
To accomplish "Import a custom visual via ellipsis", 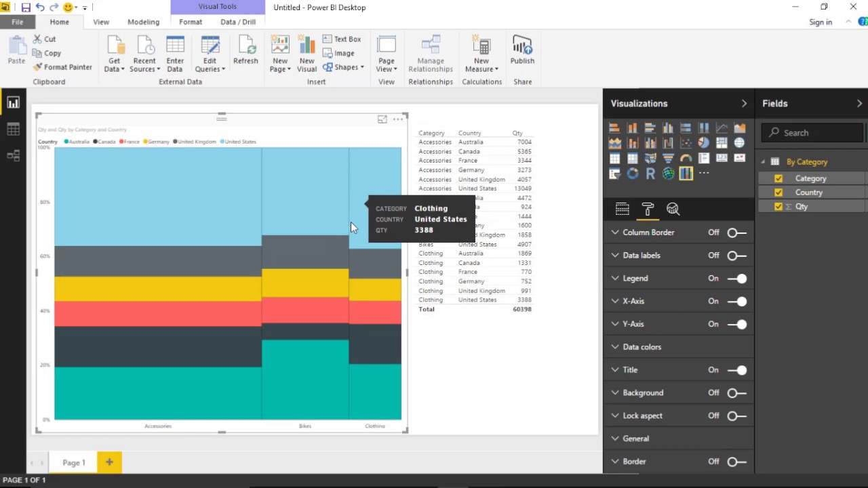I will [704, 174].
